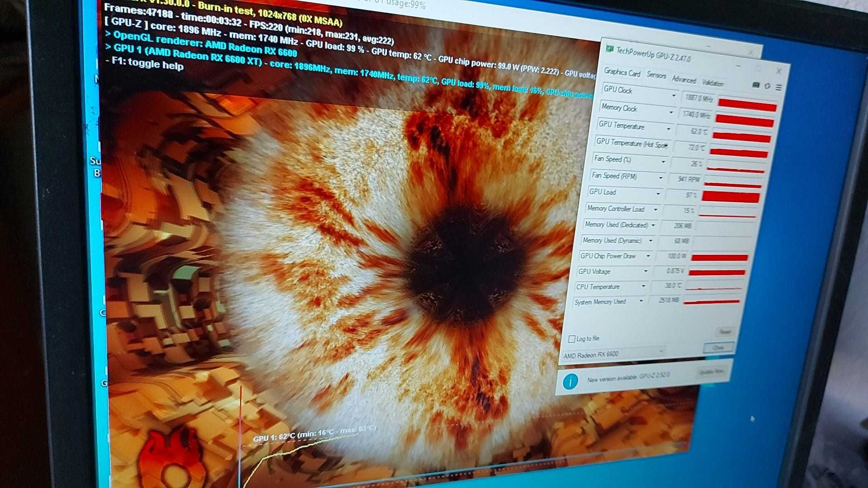Click the OpenGL renderer line in FurMark

pos(201,44)
